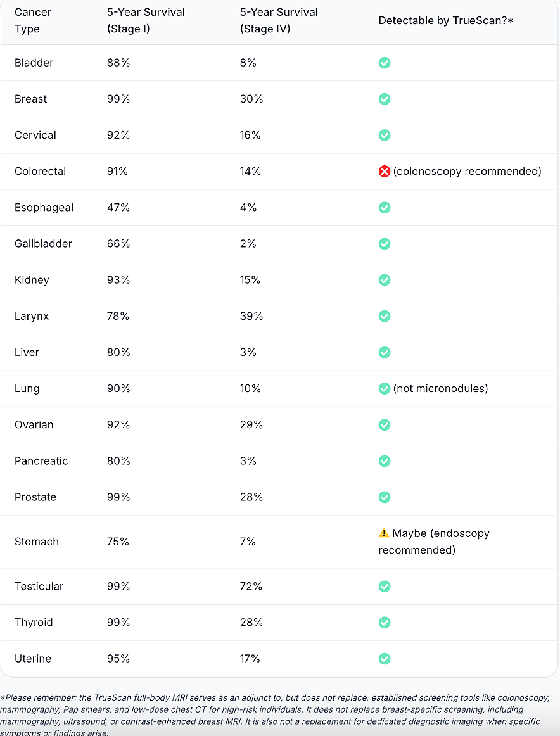This screenshot has width=560, height=736.
Task: Click the "Maybe (endoscopy recommended)" text
Action: click(434, 542)
